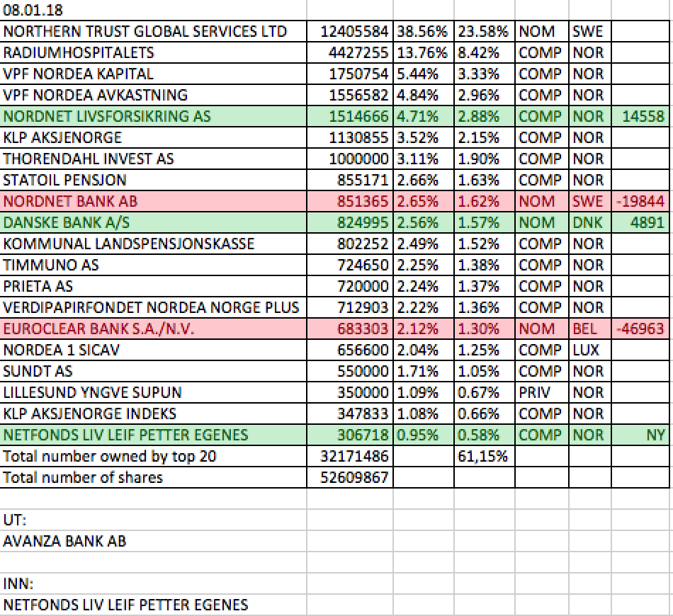Select DANSKE BANK A/S cell
The width and height of the screenshot is (673, 616).
pos(153,222)
